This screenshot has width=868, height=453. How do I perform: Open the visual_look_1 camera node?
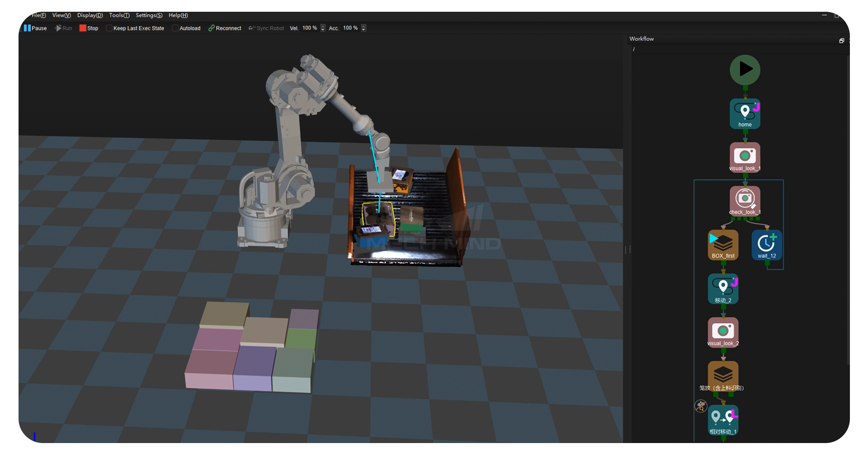(x=745, y=157)
